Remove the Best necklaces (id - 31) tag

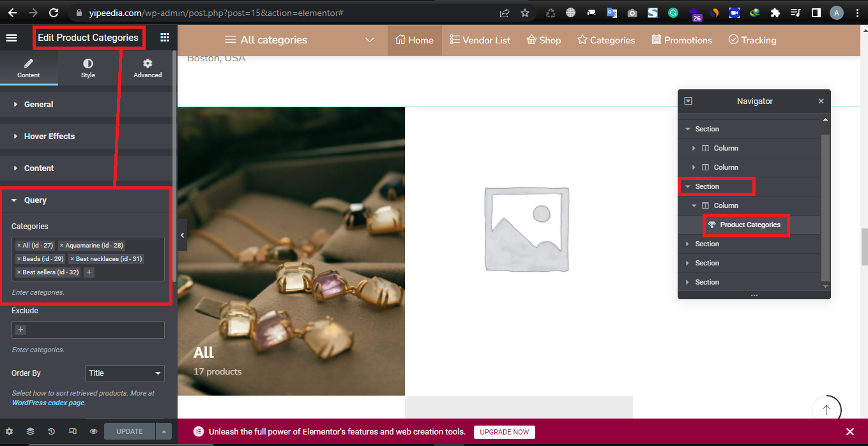pos(72,258)
